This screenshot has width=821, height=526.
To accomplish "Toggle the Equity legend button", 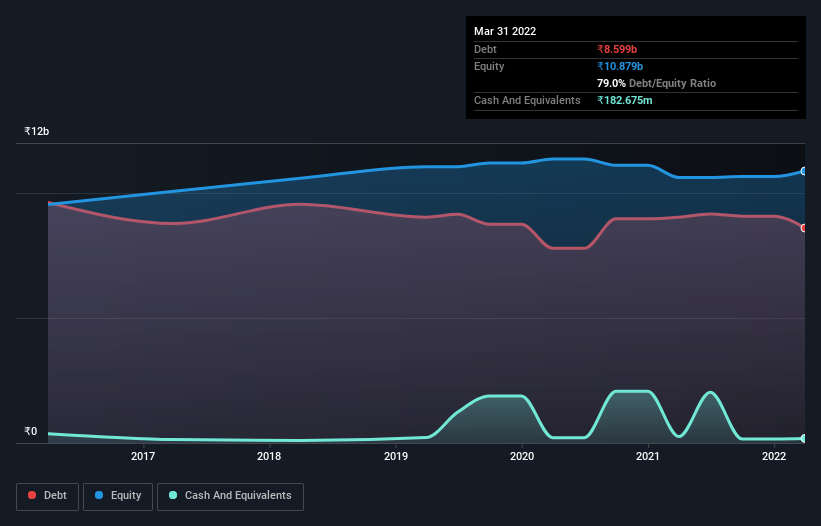I will point(118,496).
